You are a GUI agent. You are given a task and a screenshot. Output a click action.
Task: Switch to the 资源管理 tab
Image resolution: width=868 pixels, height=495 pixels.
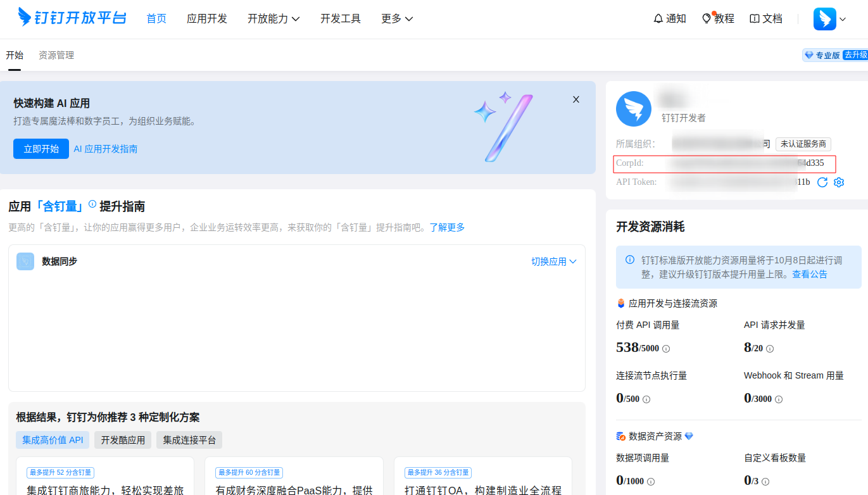pyautogui.click(x=56, y=55)
